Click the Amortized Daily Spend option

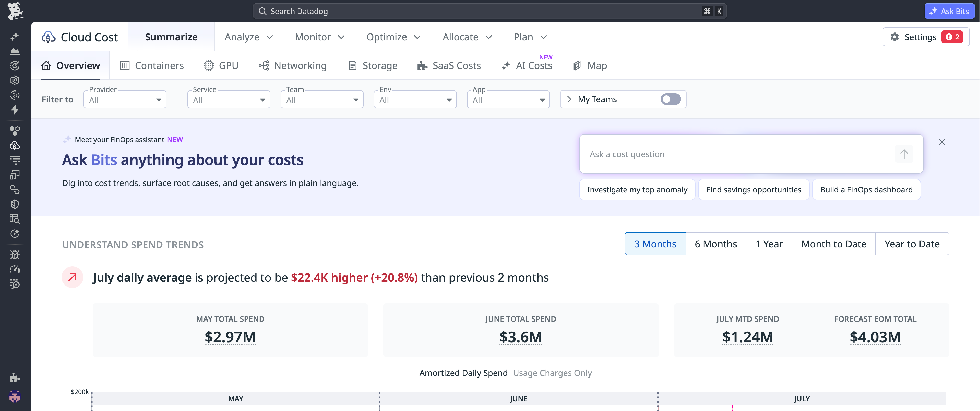463,373
